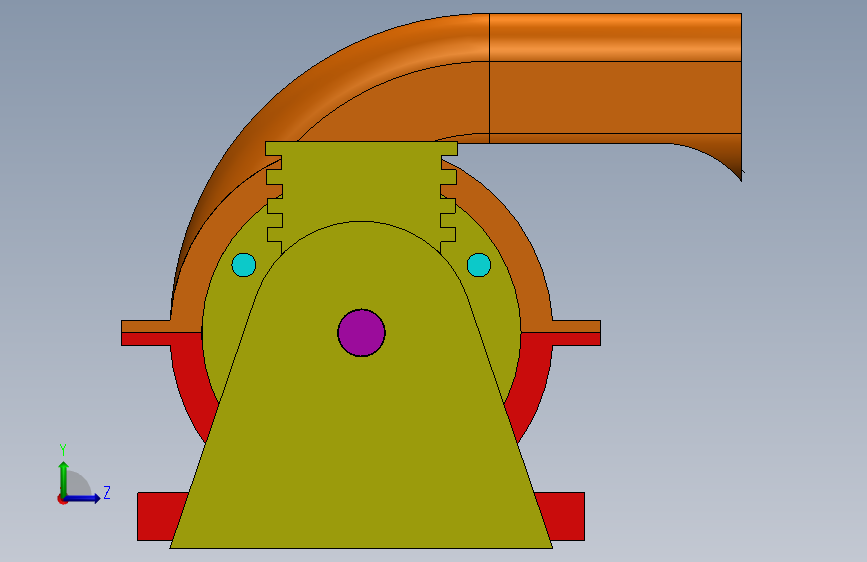This screenshot has height=562, width=867.
Task: Click the blue Z axis arrow
Action: [82, 498]
